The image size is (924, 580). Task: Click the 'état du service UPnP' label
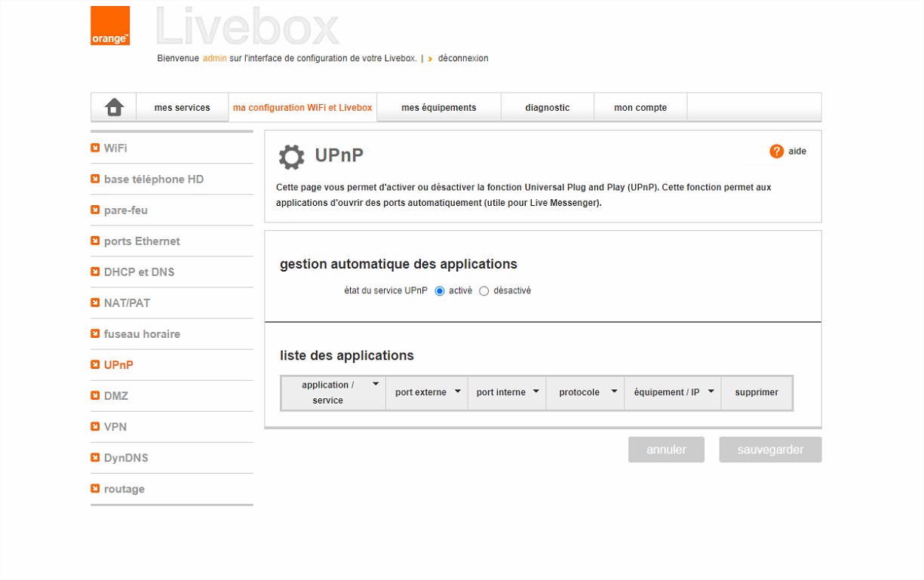pyautogui.click(x=385, y=290)
